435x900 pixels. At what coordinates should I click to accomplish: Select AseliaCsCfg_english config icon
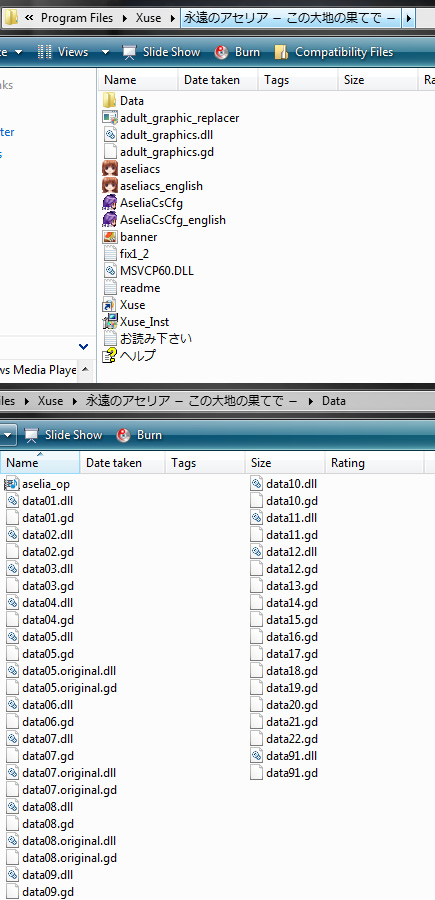pyautogui.click(x=110, y=220)
